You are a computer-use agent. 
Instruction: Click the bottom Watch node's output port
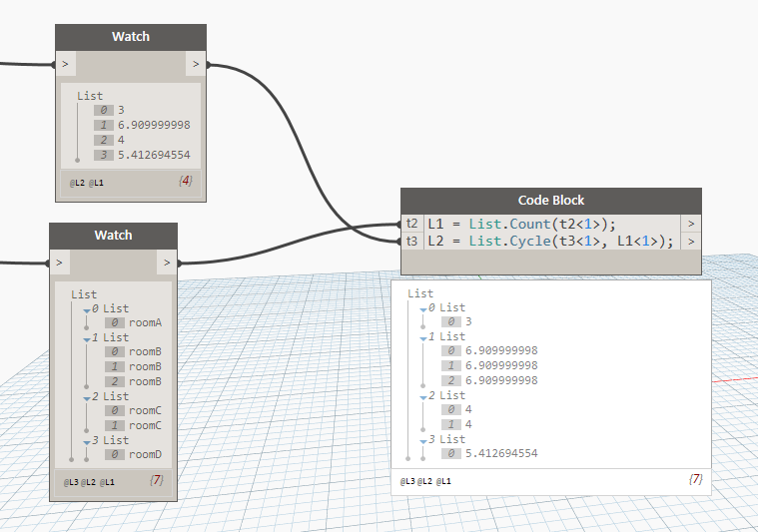pos(167,263)
